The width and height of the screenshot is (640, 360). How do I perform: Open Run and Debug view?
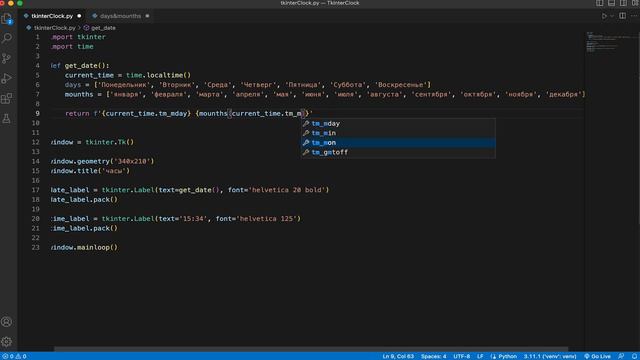[x=7, y=78]
